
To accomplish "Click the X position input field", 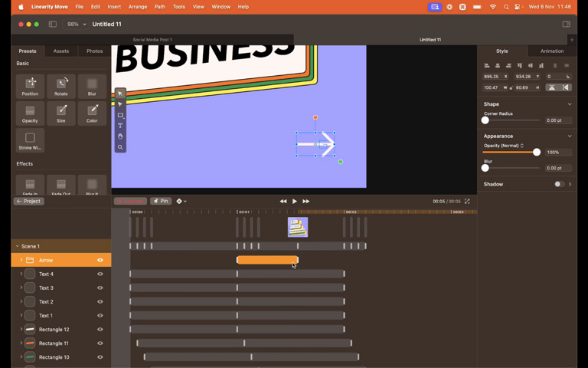I will click(495, 77).
